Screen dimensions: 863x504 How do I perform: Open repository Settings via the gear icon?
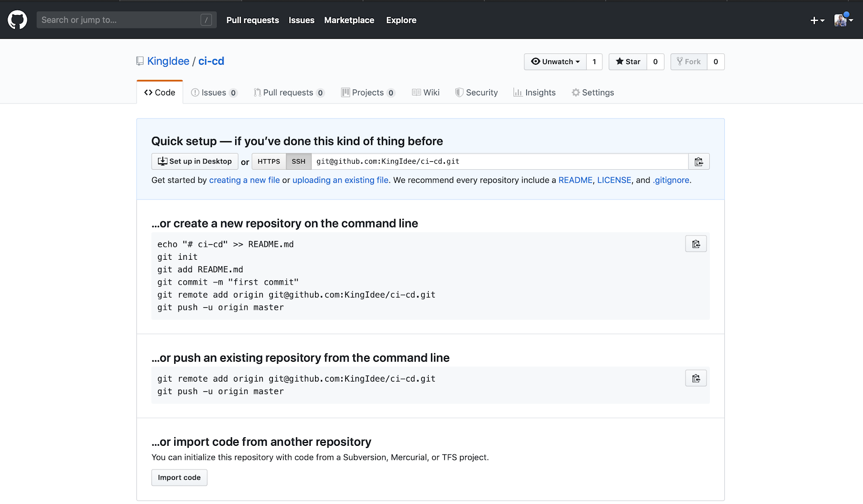575,92
